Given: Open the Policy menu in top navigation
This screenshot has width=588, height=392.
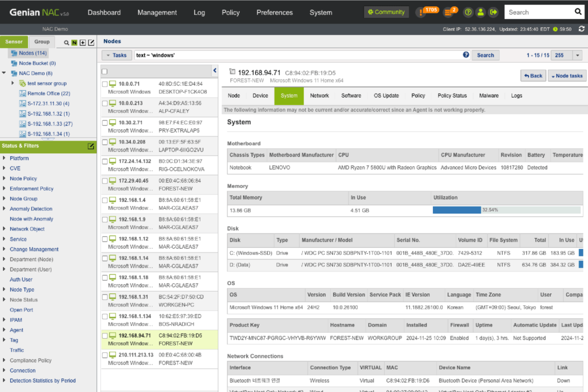Looking at the screenshot, I should pos(230,12).
